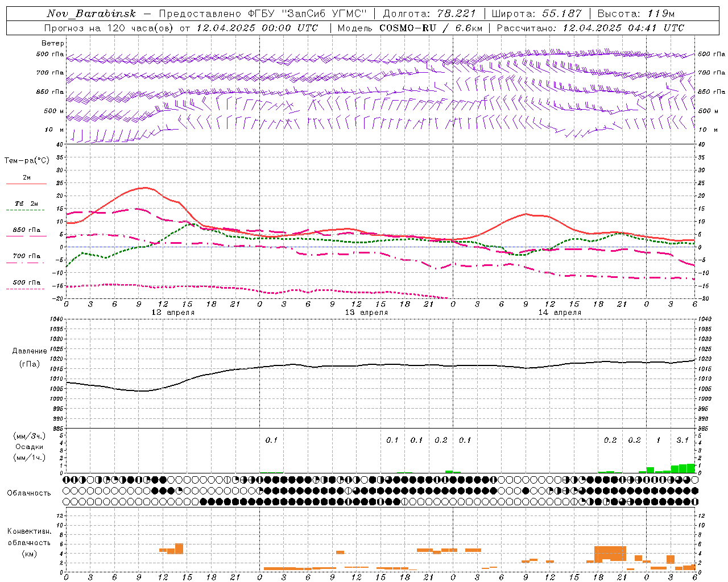The height and width of the screenshot is (582, 728).
Task: Click the Широта: 55.187 field
Action: coord(536,14)
